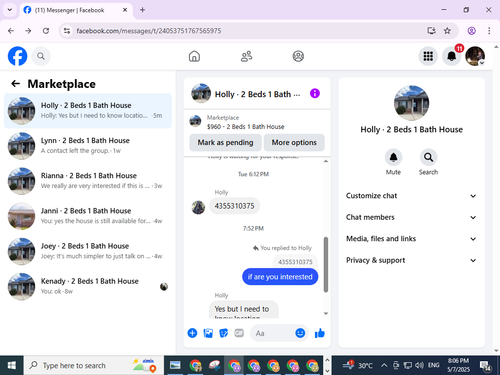Open notifications bell with 11 badge

click(x=452, y=56)
